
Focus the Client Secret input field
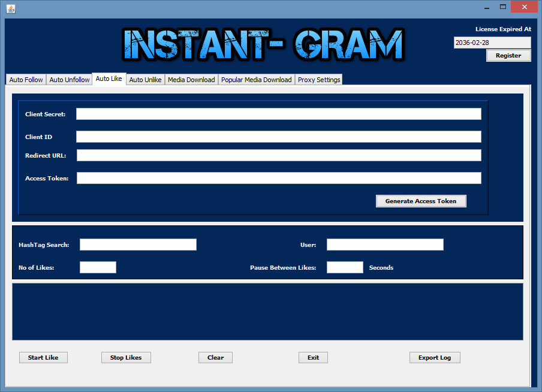click(279, 114)
